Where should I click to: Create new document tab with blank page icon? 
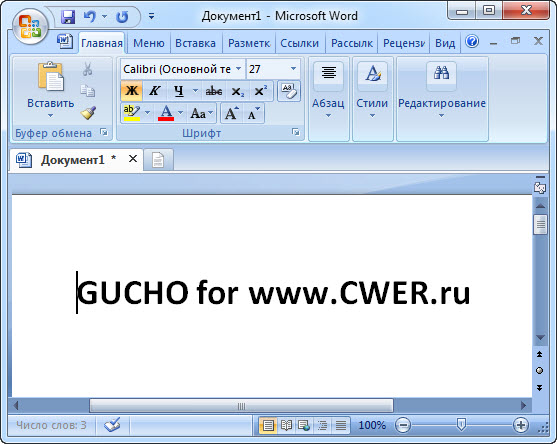point(158,160)
